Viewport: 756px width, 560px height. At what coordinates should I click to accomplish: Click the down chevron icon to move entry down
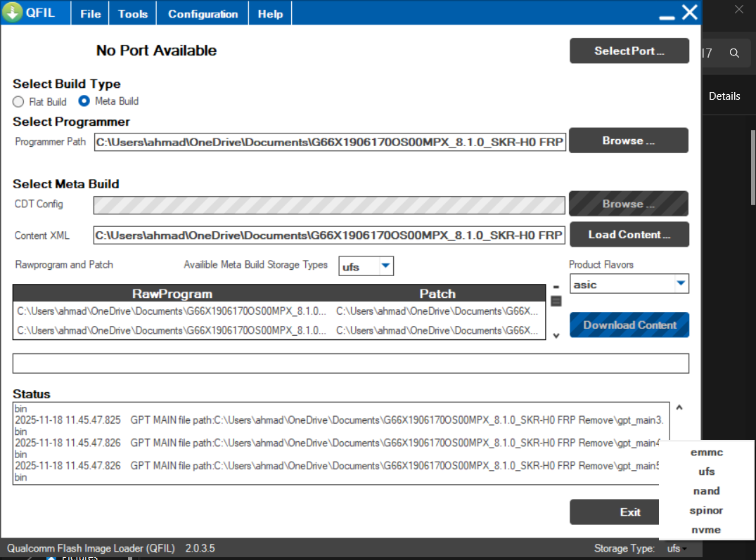coord(556,336)
